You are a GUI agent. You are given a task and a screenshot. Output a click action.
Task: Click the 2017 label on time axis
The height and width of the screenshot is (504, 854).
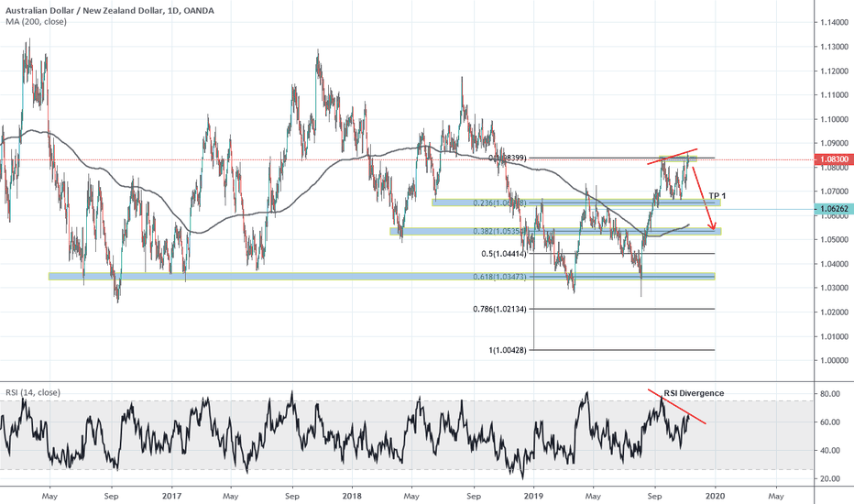tap(171, 494)
